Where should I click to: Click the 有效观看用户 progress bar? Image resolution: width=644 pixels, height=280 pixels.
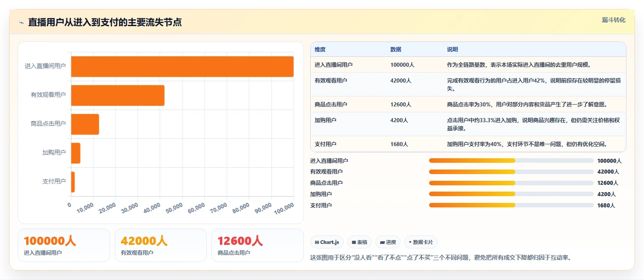511,172
